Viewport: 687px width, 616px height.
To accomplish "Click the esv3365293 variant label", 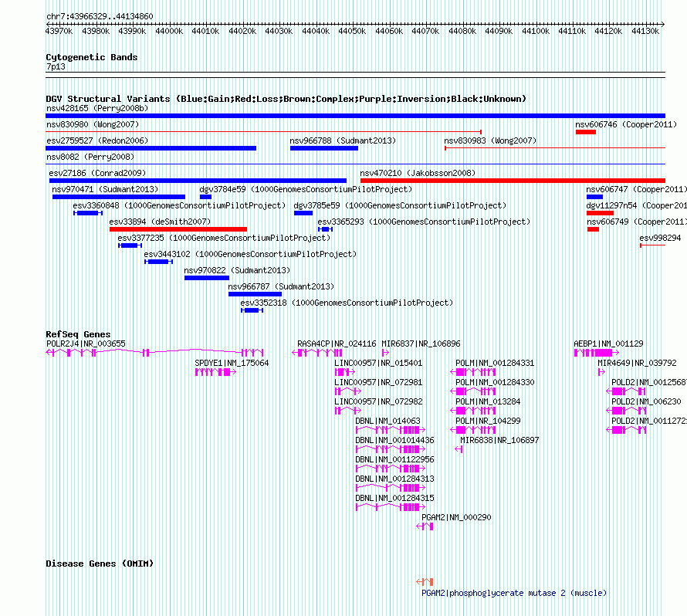I will 424,222.
